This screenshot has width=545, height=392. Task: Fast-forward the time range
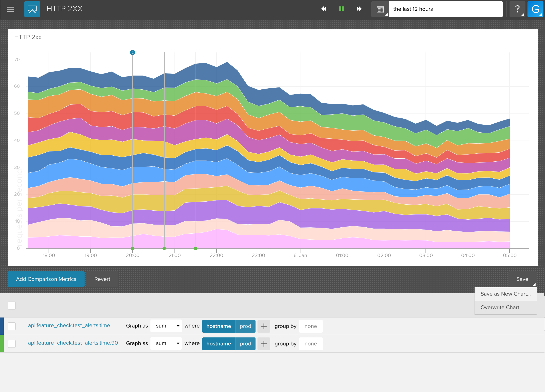pyautogui.click(x=359, y=9)
